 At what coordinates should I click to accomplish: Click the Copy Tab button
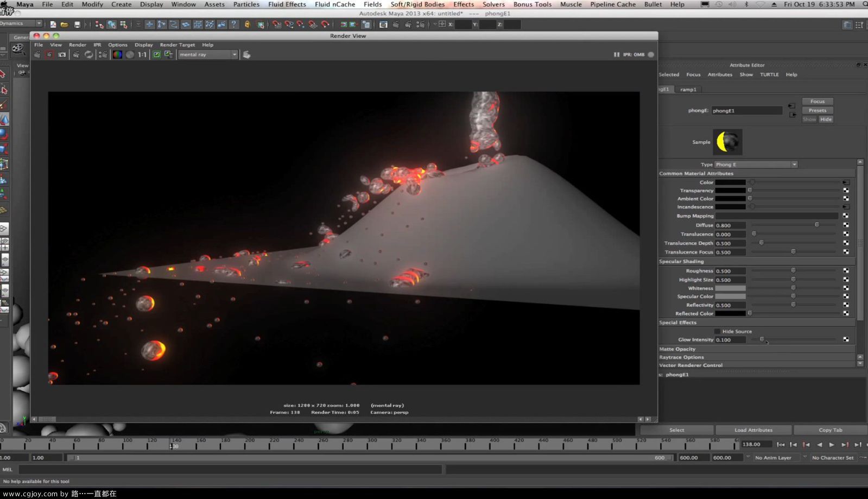831,430
